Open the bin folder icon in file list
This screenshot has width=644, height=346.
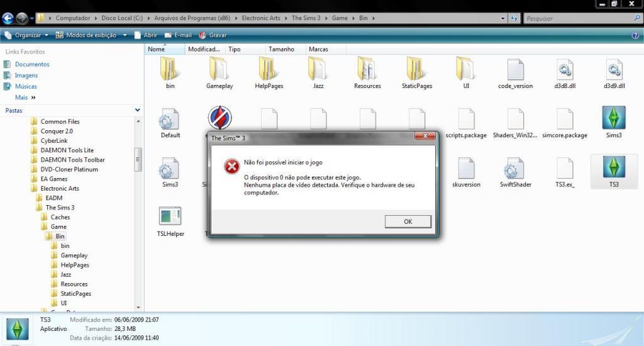[x=170, y=69]
